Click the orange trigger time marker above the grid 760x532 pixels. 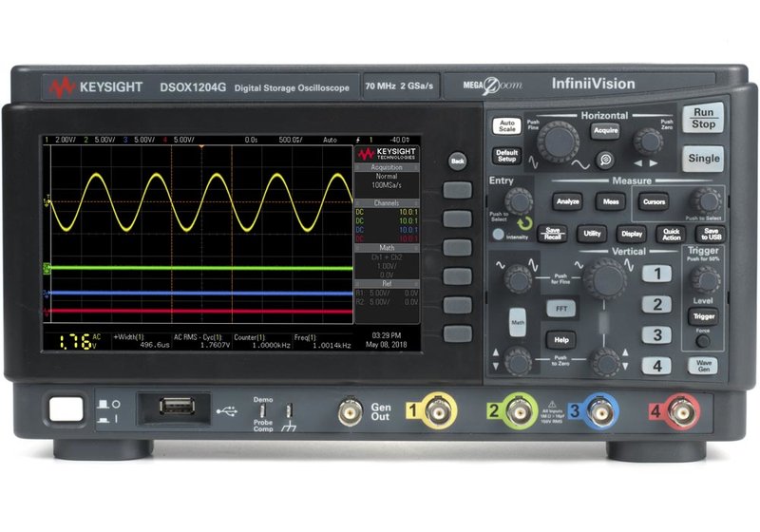tap(201, 146)
